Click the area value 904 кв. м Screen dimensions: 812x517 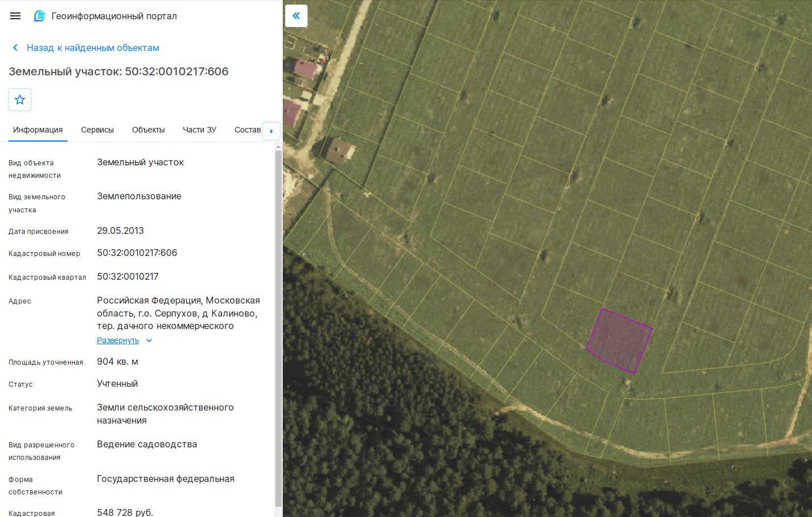(x=118, y=361)
